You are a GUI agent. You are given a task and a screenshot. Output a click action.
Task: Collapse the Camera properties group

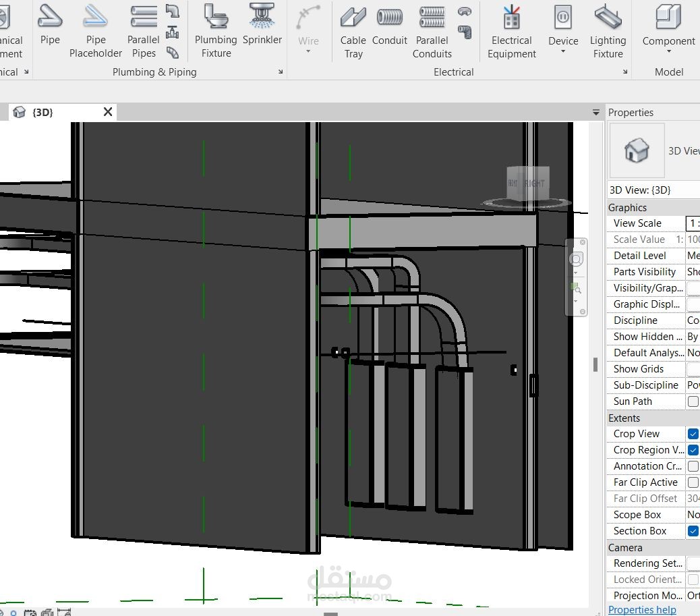[x=625, y=548]
